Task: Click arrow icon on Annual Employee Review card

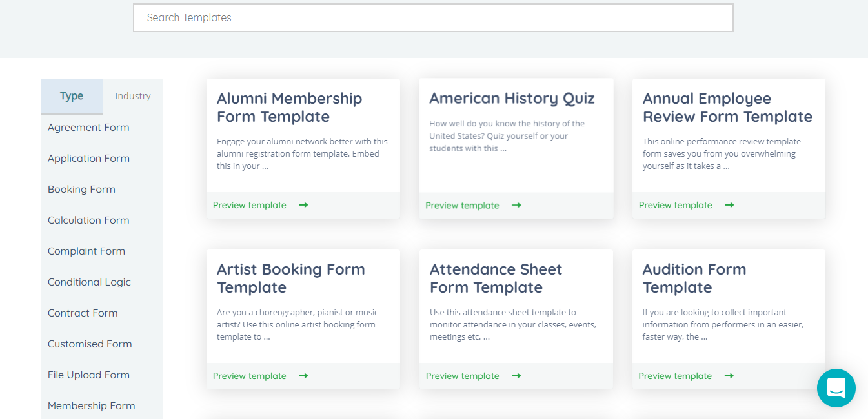Action: tap(729, 205)
